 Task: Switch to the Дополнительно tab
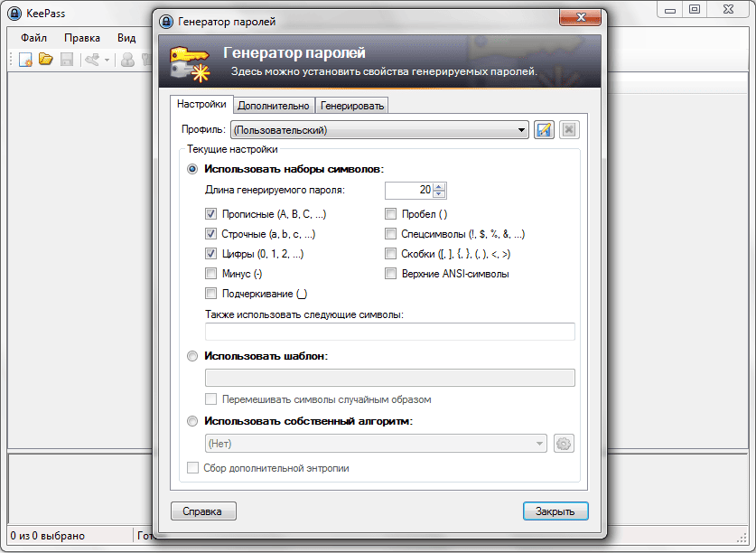pos(275,106)
